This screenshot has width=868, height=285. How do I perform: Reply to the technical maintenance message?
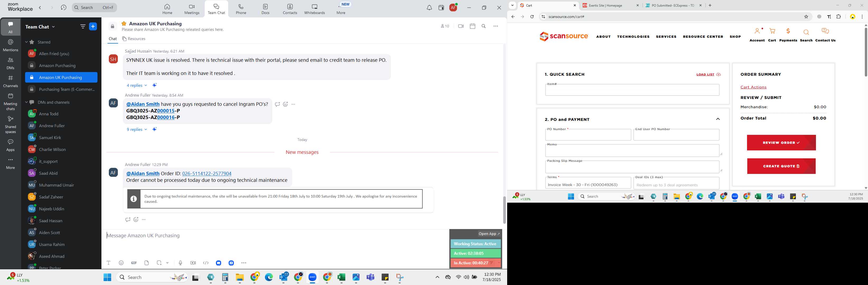point(128,219)
